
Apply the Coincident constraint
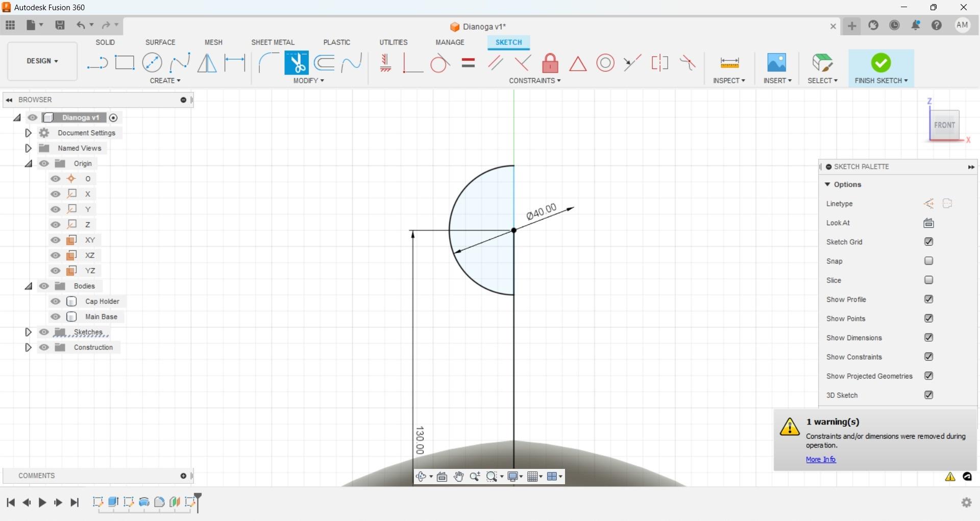(x=412, y=63)
